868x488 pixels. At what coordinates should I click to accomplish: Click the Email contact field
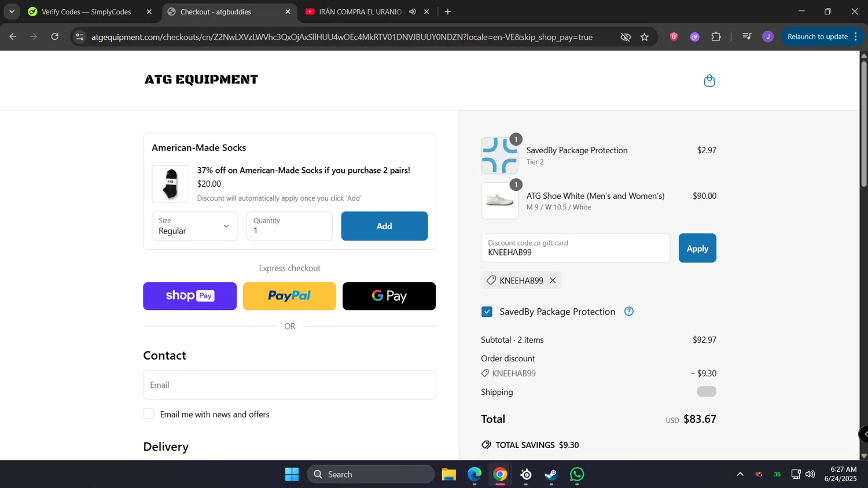pos(289,385)
